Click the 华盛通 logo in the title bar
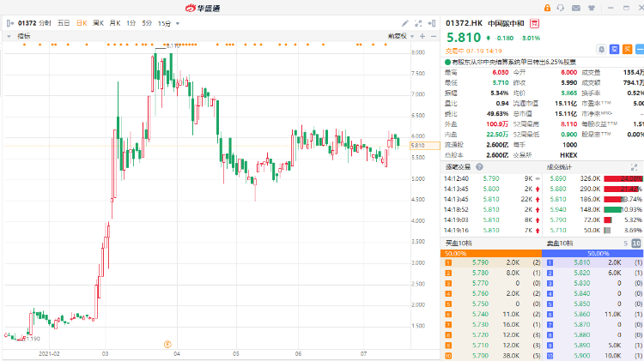This screenshot has width=644, height=361. (x=203, y=8)
